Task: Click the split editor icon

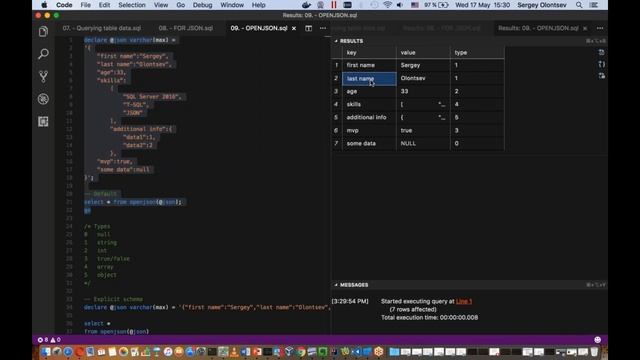Action: coord(309,28)
